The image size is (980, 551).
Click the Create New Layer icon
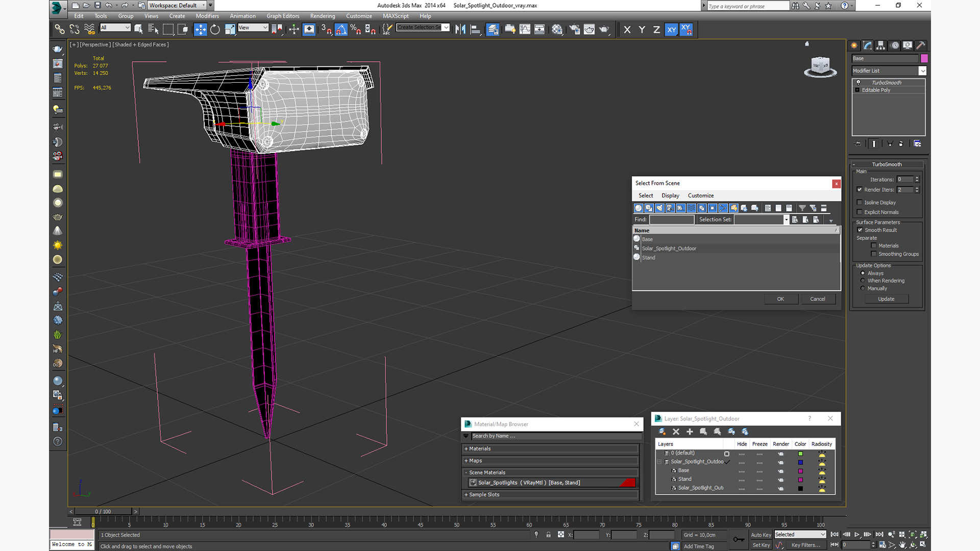[662, 432]
